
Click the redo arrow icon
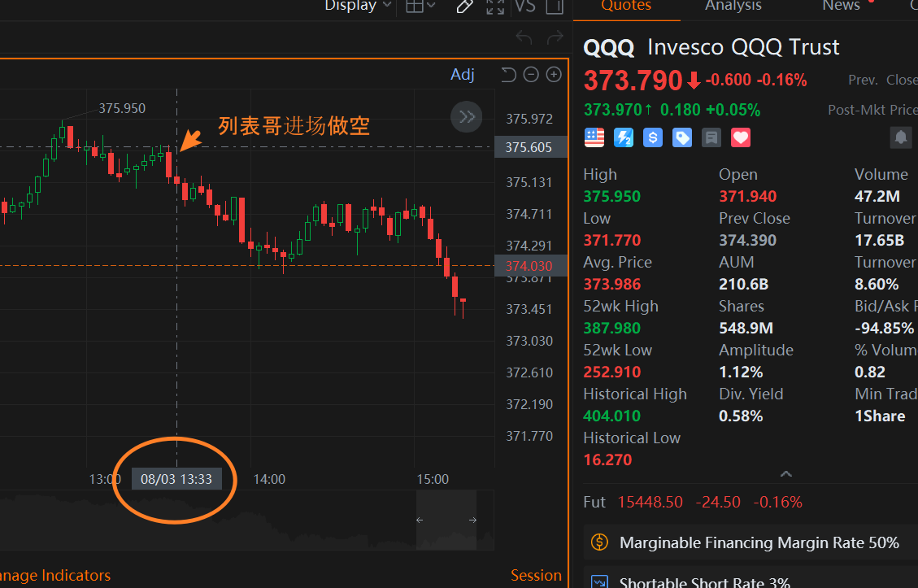(555, 38)
